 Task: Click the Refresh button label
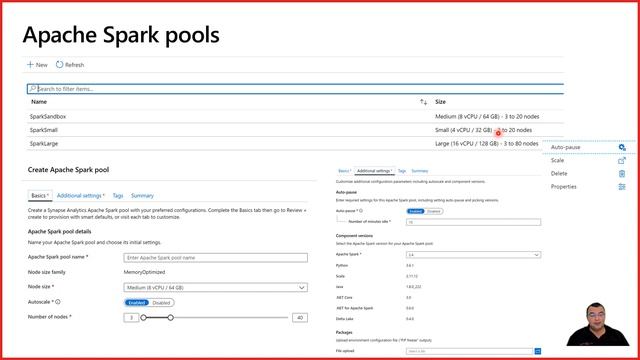pyautogui.click(x=74, y=65)
